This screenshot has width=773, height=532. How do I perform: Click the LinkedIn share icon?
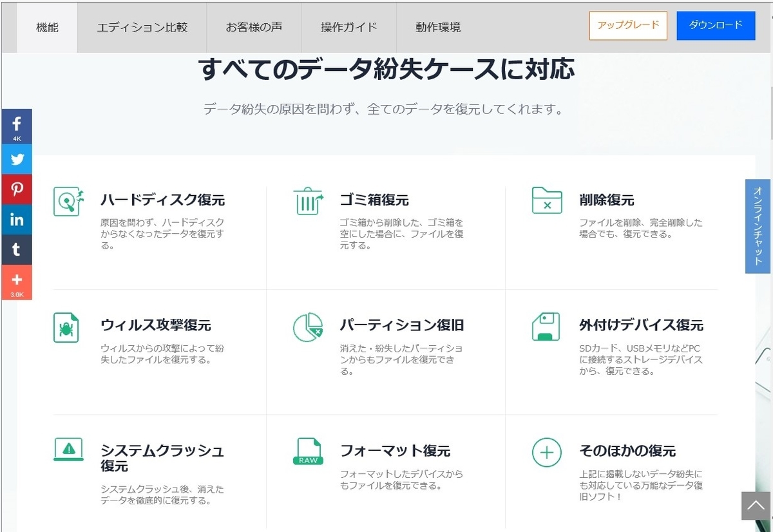pos(17,220)
